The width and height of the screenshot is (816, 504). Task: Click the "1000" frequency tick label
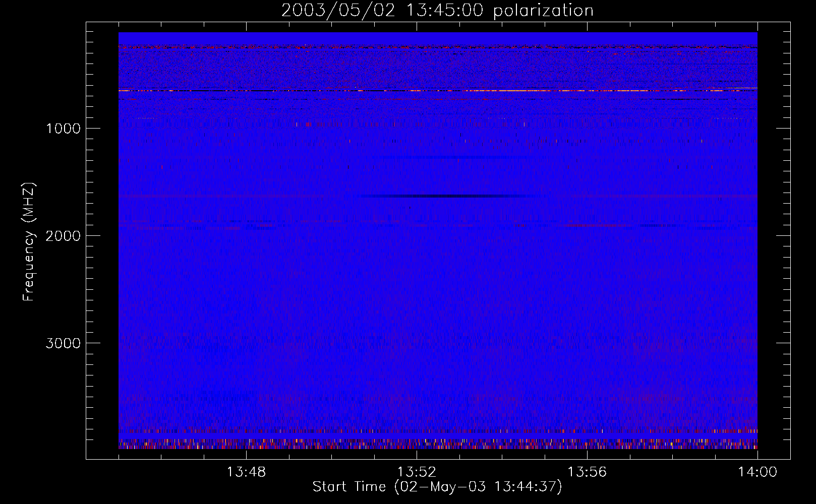coord(63,129)
